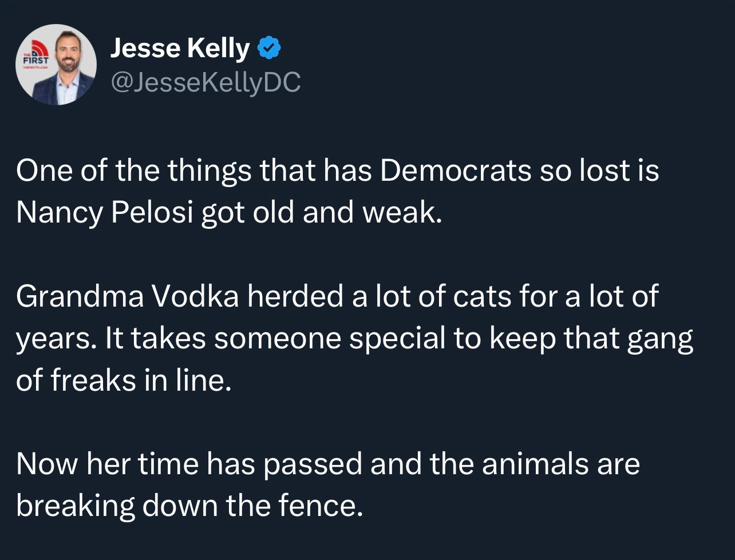The width and height of the screenshot is (735, 560).
Task: Open Jesse Kelly's profile picture
Action: click(56, 65)
